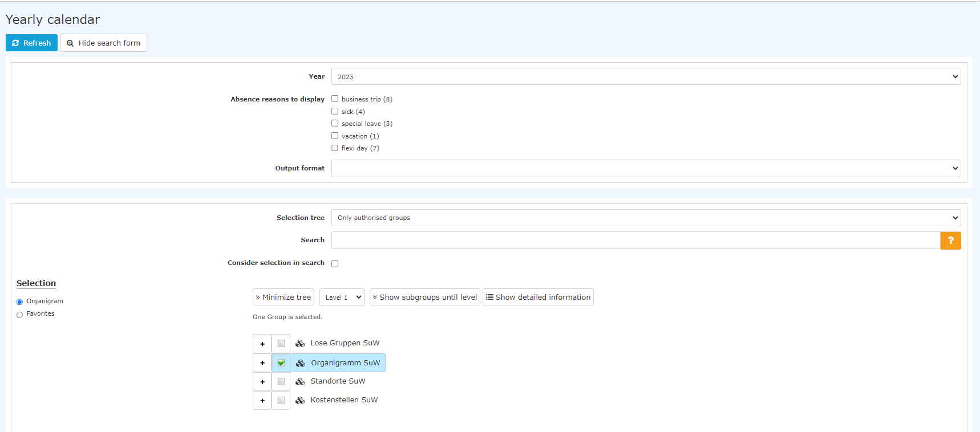The width and height of the screenshot is (980, 432).
Task: Check the Standorte SuW checkbox
Action: [281, 382]
